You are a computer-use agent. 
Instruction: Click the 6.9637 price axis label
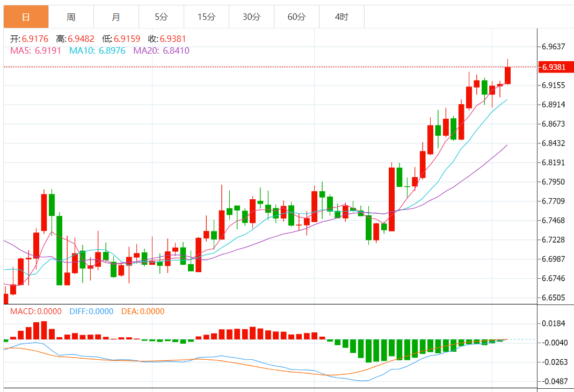pyautogui.click(x=554, y=47)
